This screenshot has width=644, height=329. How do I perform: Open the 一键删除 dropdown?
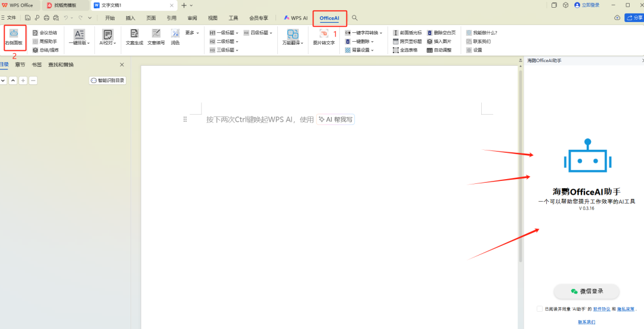(360, 41)
